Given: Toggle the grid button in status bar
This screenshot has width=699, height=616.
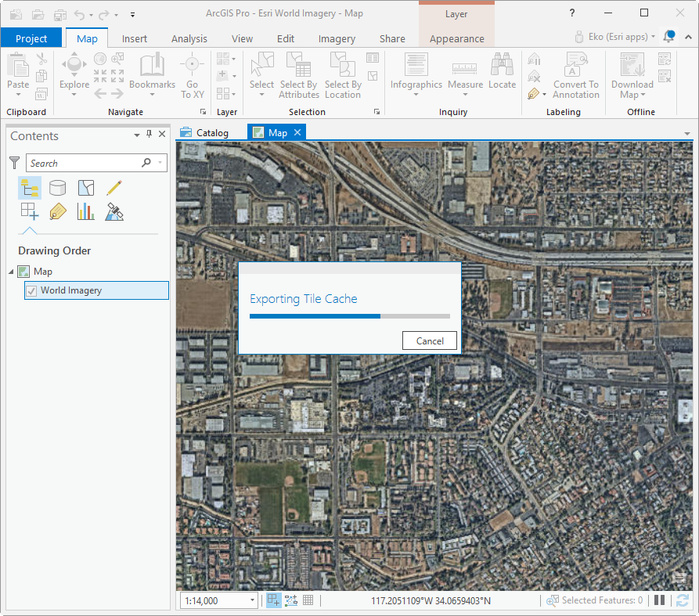Looking at the screenshot, I should (308, 600).
